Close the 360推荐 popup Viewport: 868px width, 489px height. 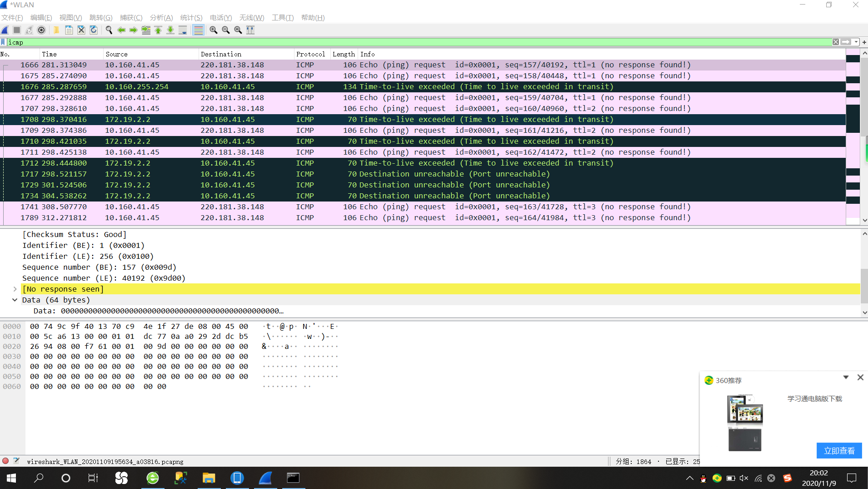[x=860, y=378]
